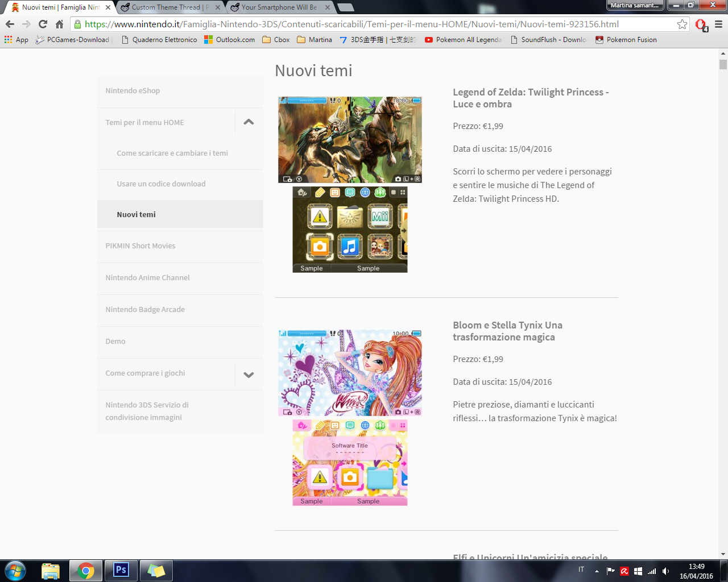Viewport: 728px width, 582px height.
Task: Reload the Nintendo page
Action: [43, 24]
